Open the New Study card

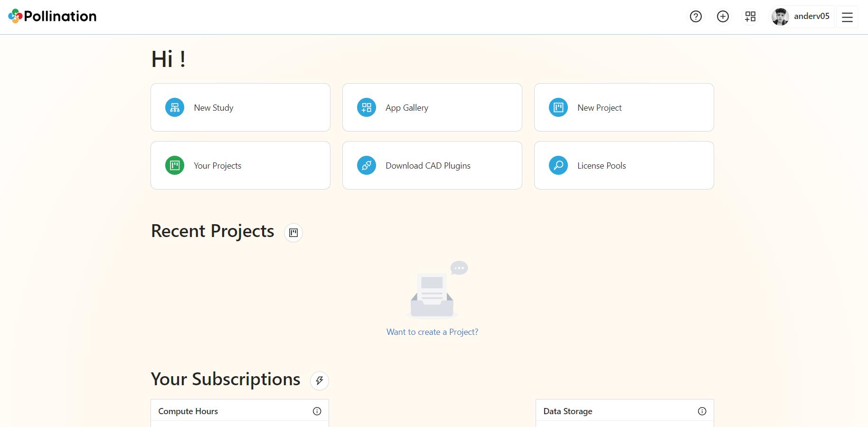(x=240, y=107)
